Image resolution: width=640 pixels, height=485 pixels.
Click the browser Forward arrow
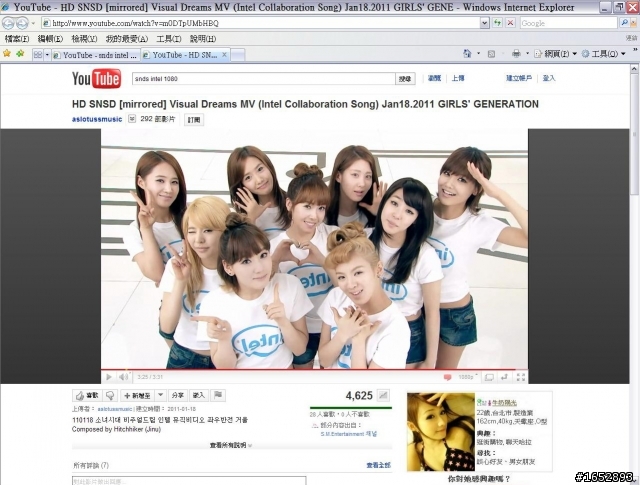coord(22,23)
